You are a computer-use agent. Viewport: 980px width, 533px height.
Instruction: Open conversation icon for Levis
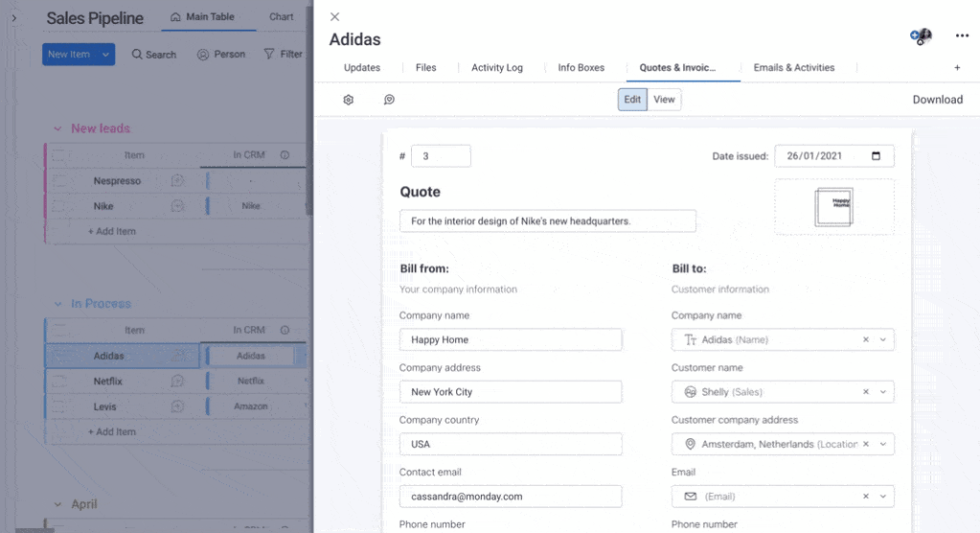[x=177, y=406]
